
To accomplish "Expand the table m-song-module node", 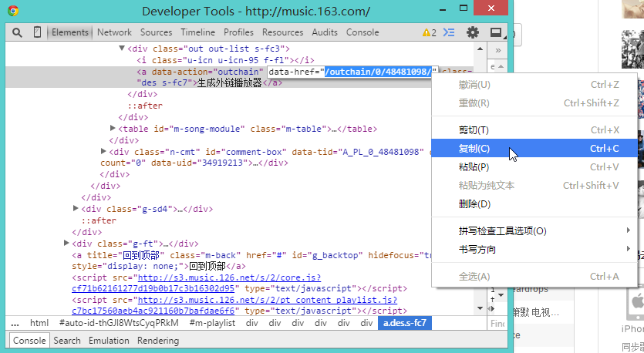I will pyautogui.click(x=113, y=128).
